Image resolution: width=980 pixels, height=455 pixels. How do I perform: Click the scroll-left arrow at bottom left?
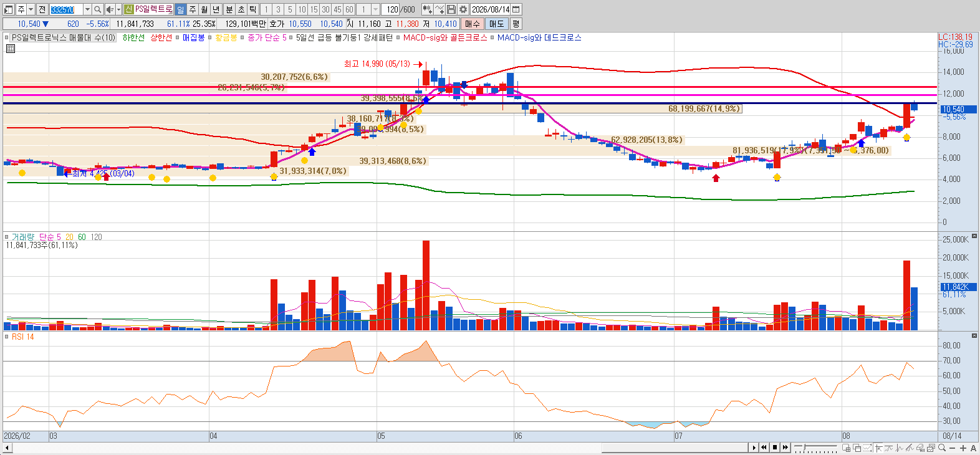pyautogui.click(x=7, y=448)
